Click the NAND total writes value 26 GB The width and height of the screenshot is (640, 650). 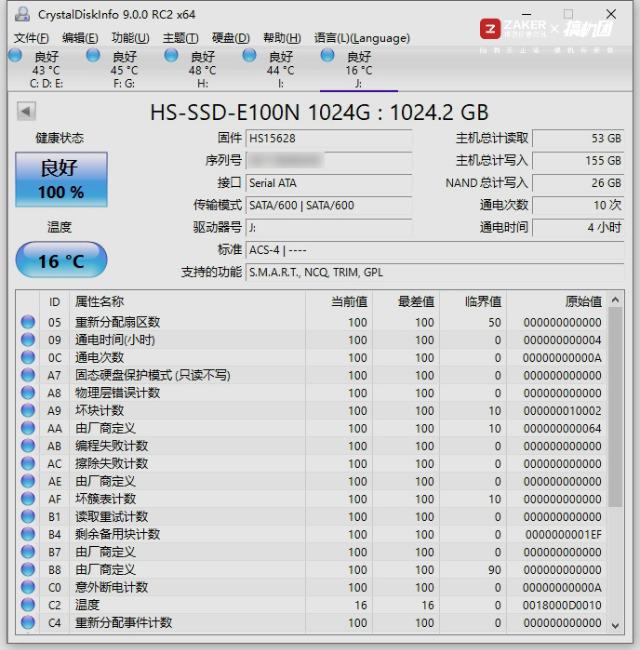coord(578,183)
